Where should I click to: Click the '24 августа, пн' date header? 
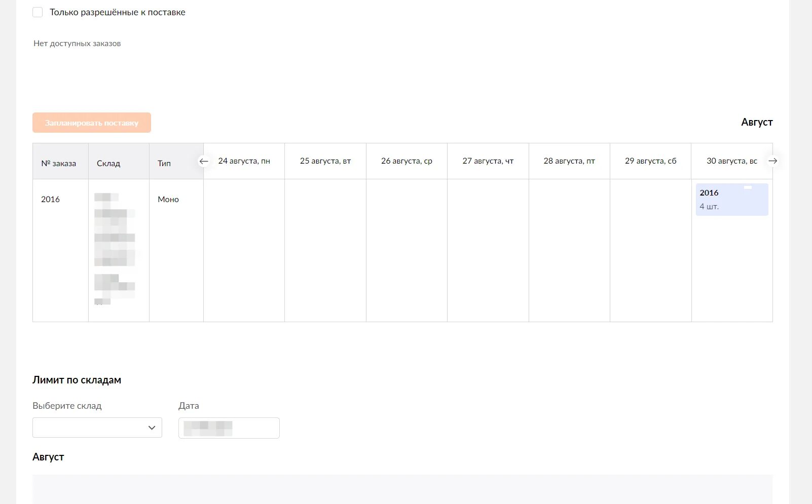pyautogui.click(x=244, y=161)
